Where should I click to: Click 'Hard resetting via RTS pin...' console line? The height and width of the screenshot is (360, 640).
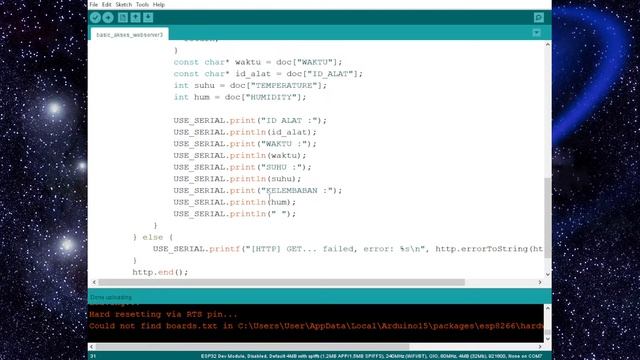163,315
